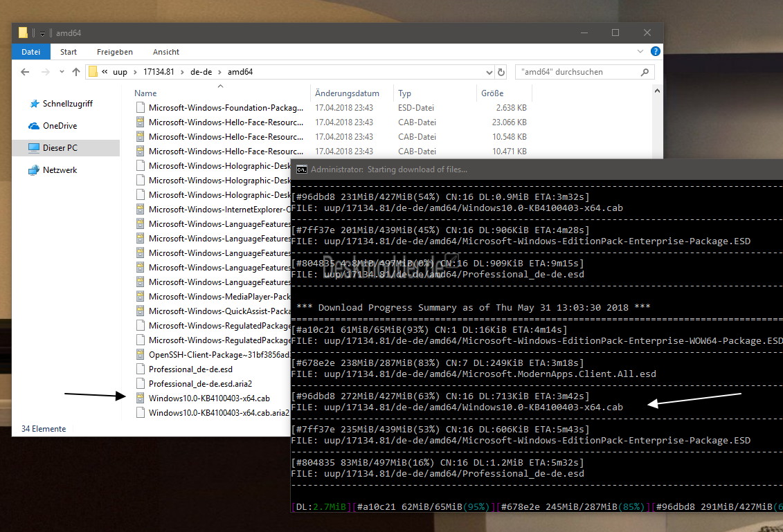Sort by the Typ column header
The image size is (783, 532).
click(x=404, y=93)
